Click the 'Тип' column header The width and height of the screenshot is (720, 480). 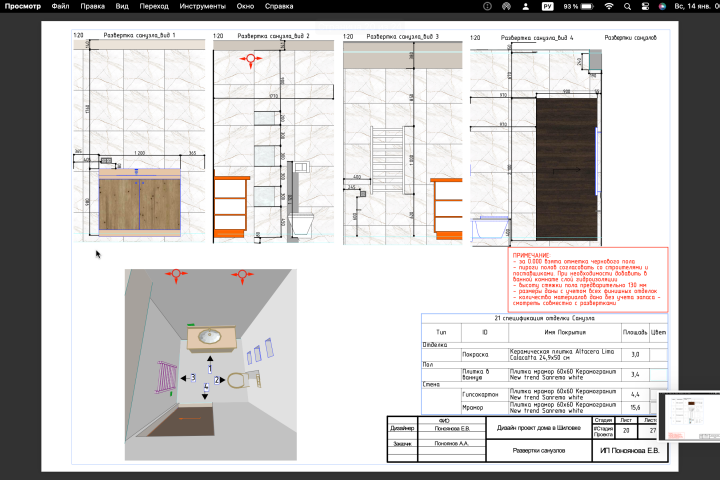441,332
